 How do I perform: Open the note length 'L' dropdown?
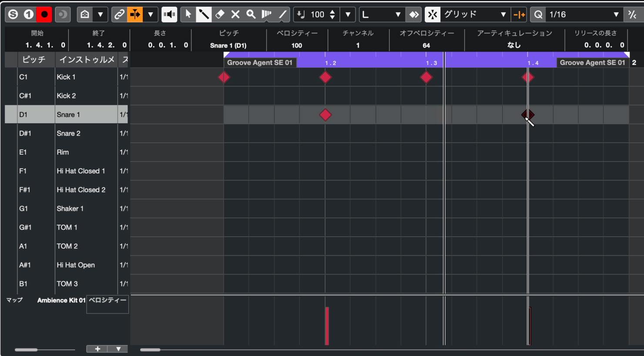pyautogui.click(x=381, y=14)
